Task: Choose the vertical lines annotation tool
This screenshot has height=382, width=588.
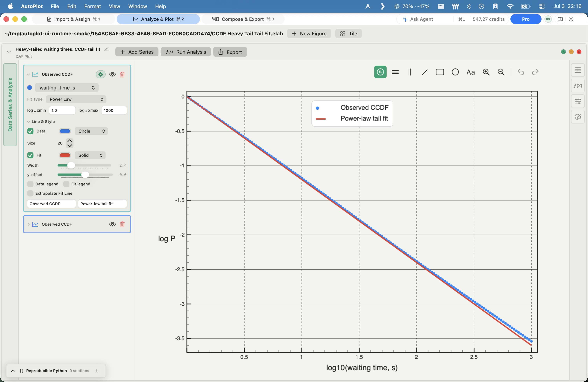Action: click(410, 72)
